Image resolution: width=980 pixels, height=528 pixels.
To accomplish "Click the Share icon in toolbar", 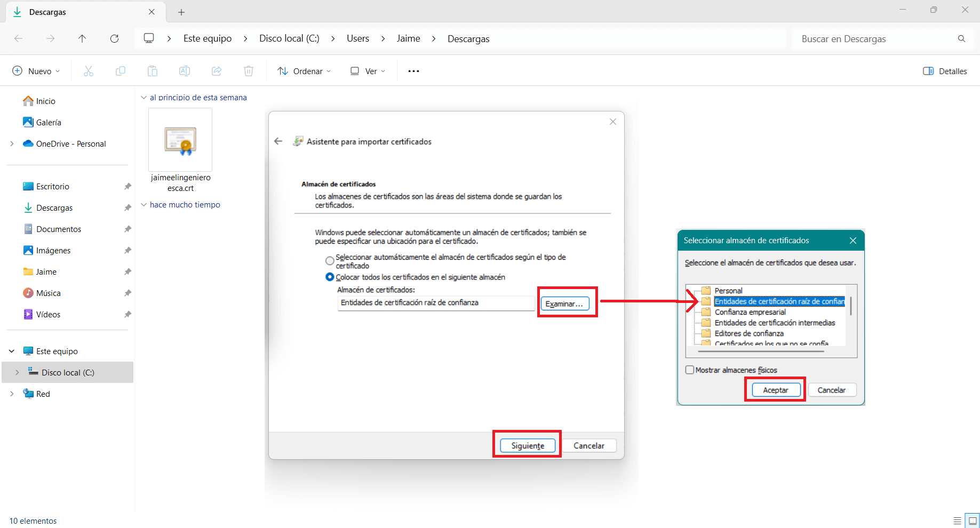I will tap(217, 71).
